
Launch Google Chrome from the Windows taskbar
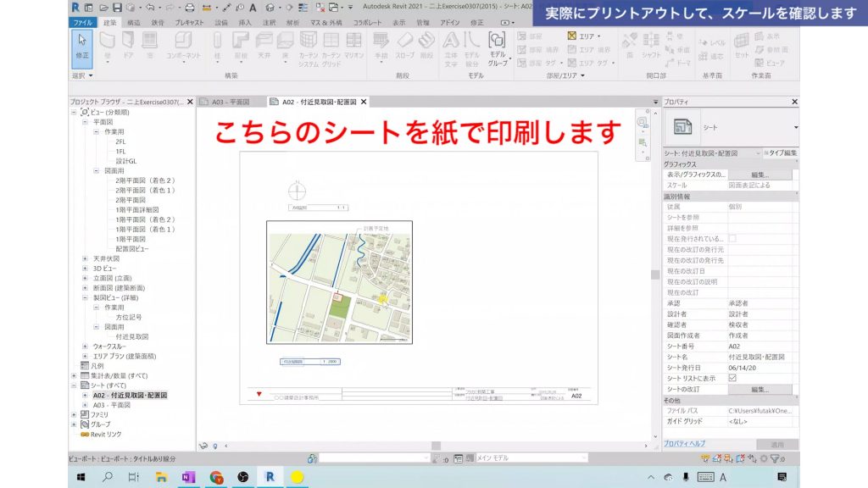coord(216,477)
